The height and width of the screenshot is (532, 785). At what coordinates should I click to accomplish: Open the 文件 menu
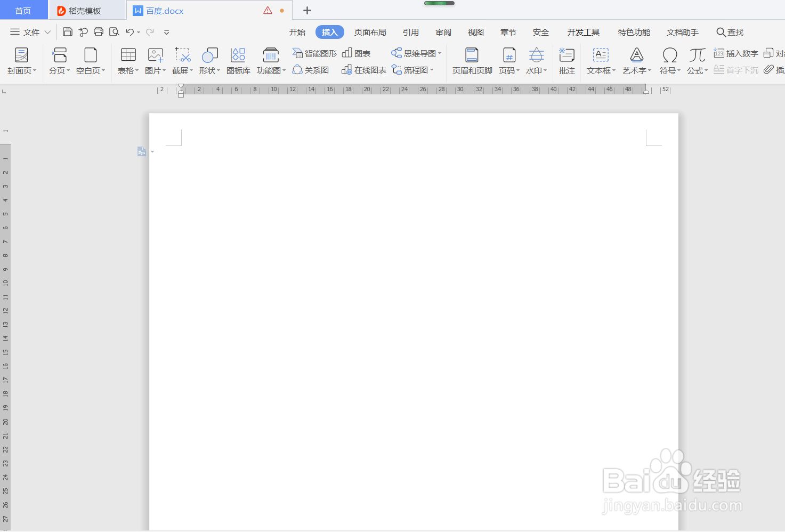pyautogui.click(x=30, y=32)
